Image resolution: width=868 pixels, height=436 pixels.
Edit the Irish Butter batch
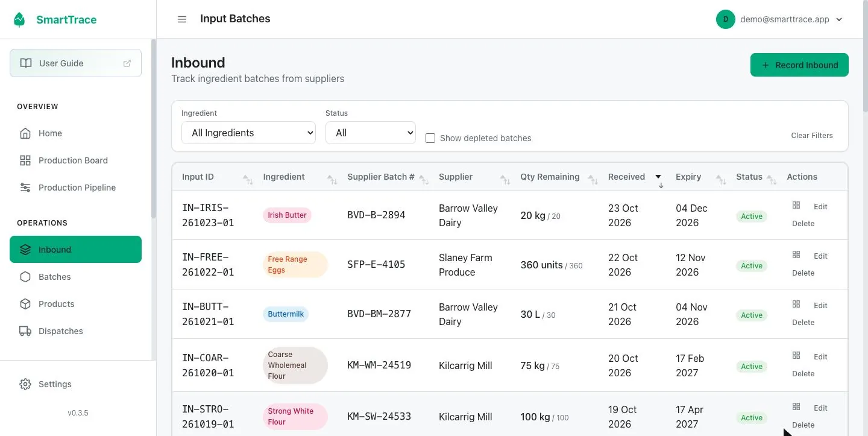[820, 206]
